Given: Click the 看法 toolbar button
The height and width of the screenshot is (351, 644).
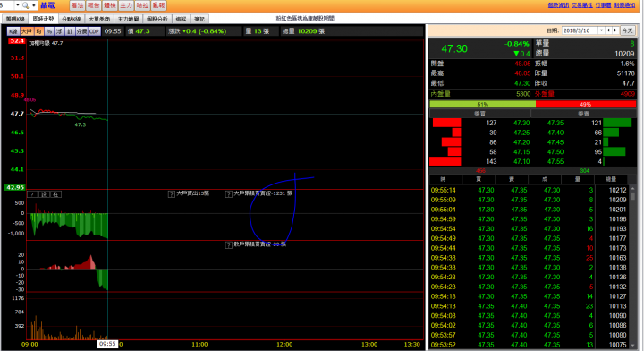Looking at the screenshot, I should (77, 5).
